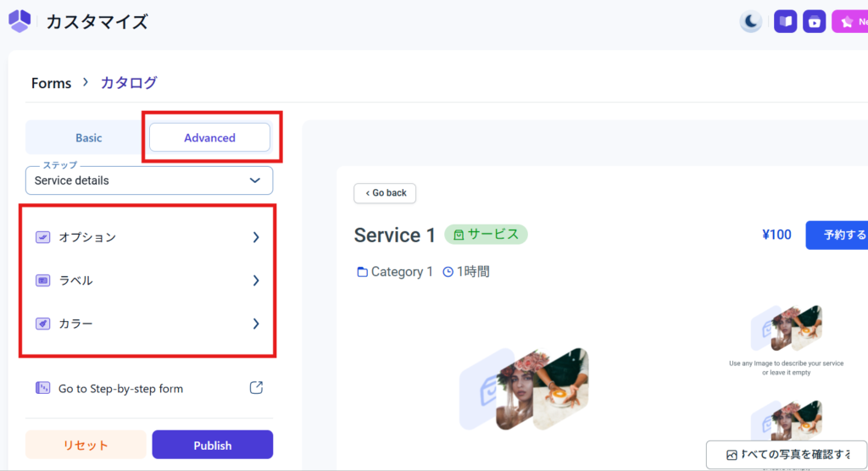The image size is (868, 471).
Task: Click the ラベル icon
Action: point(42,280)
